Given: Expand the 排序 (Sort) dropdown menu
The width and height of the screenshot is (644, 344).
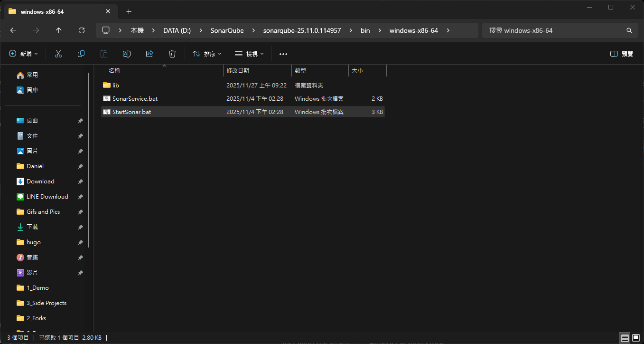Looking at the screenshot, I should click(207, 54).
